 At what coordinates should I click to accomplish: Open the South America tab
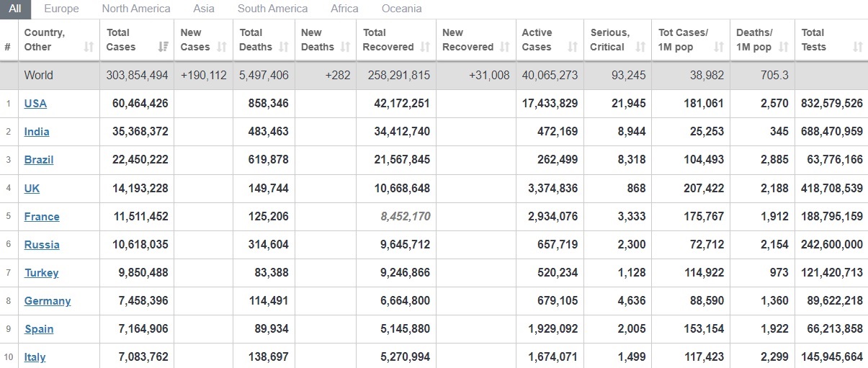272,9
